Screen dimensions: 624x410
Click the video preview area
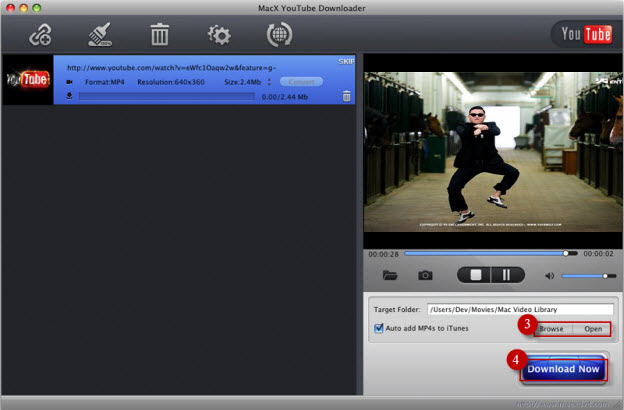pyautogui.click(x=493, y=152)
